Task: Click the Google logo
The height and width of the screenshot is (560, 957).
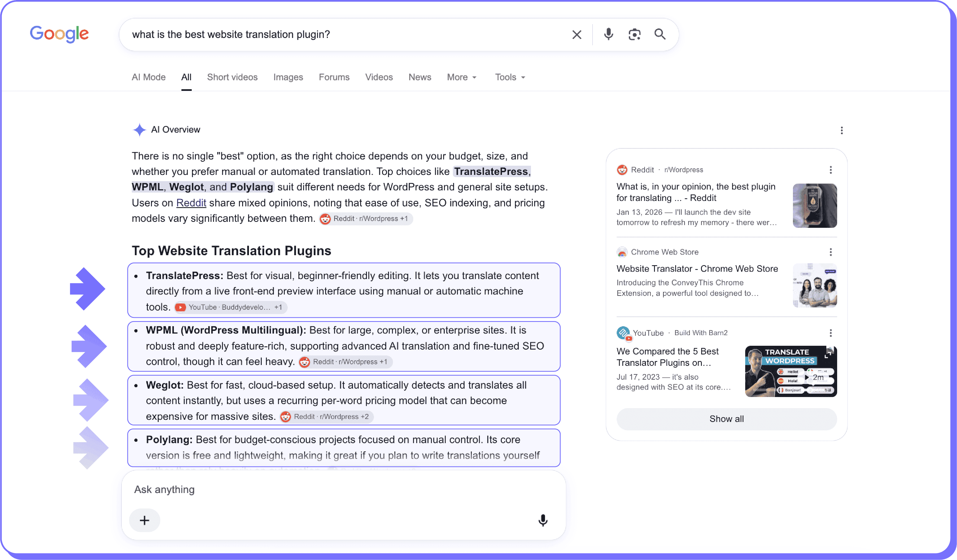Action: pyautogui.click(x=59, y=34)
